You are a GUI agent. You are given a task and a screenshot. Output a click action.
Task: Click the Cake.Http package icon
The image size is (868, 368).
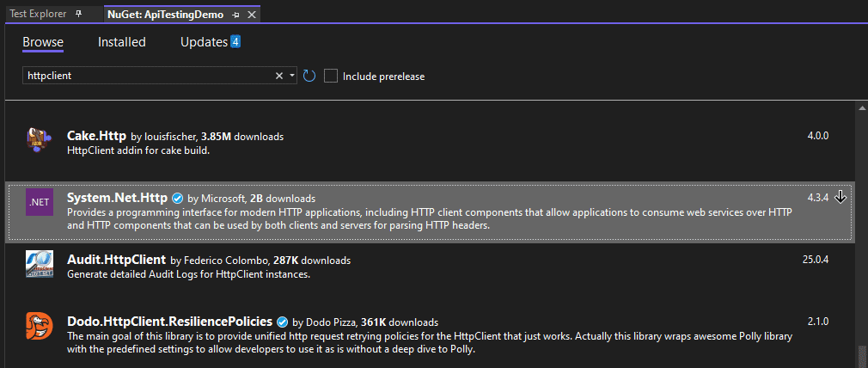tap(40, 141)
